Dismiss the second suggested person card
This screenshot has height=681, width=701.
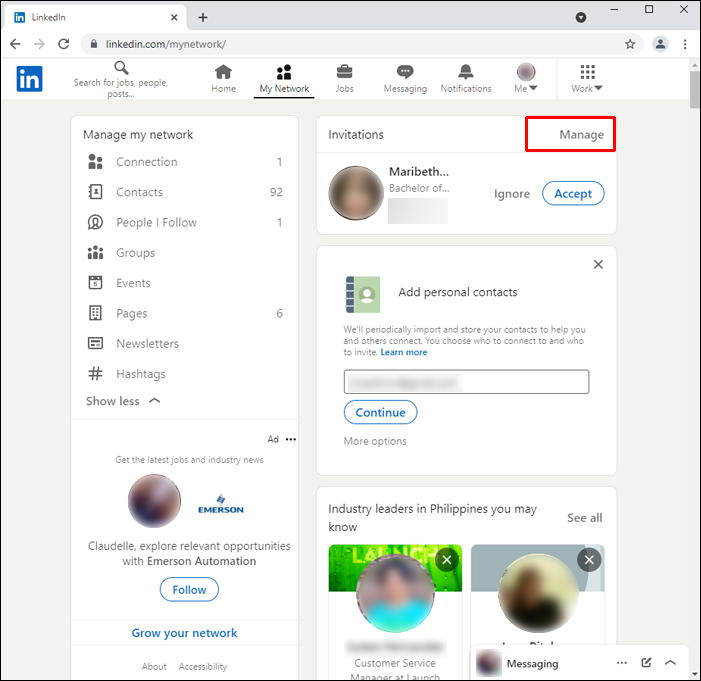click(589, 560)
